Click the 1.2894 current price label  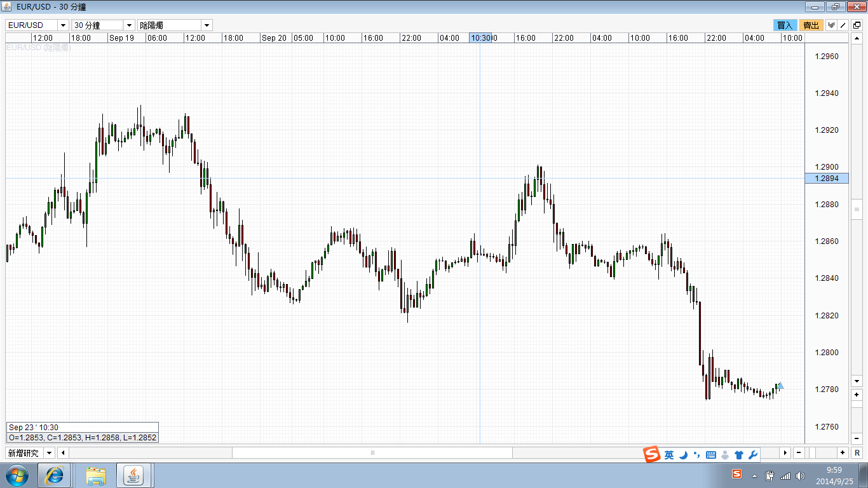(x=826, y=179)
